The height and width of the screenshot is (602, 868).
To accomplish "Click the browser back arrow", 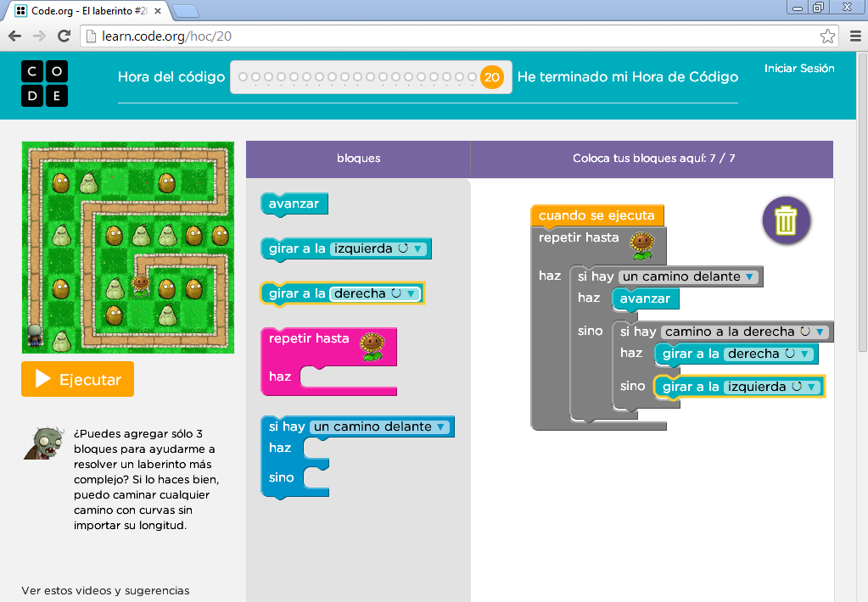I will [x=15, y=36].
